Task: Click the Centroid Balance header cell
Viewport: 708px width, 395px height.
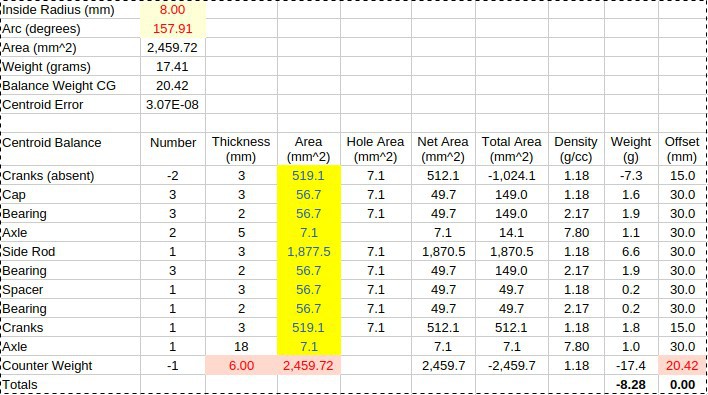Action: (70, 149)
